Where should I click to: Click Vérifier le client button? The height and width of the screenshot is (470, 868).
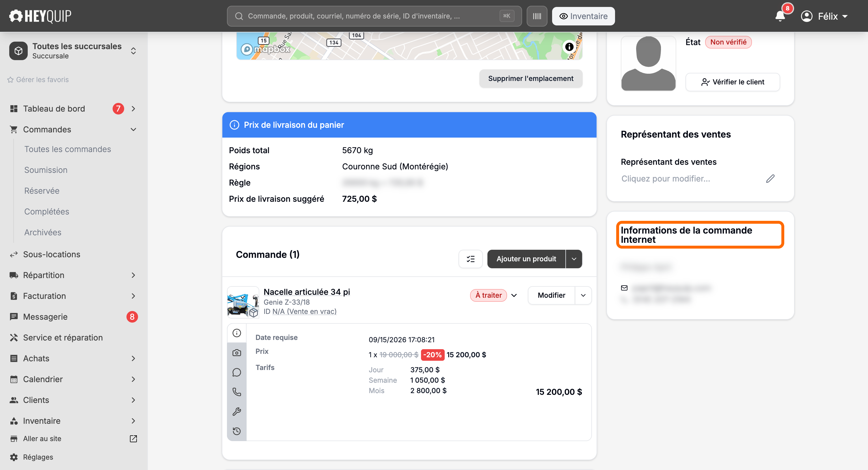click(x=733, y=82)
